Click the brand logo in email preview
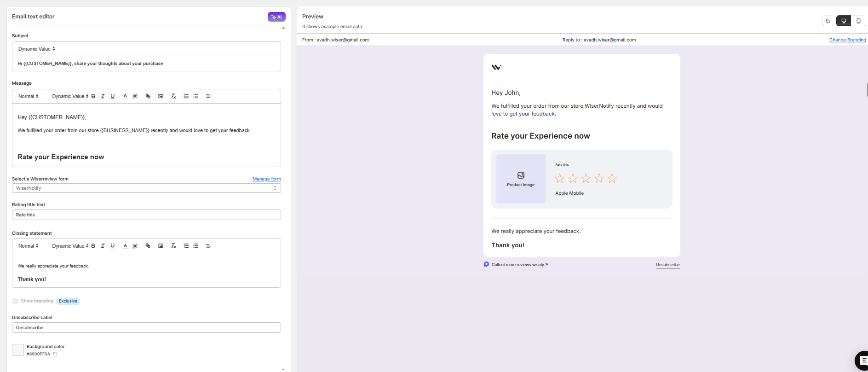Viewport: 868px width, 372px height. [496, 67]
